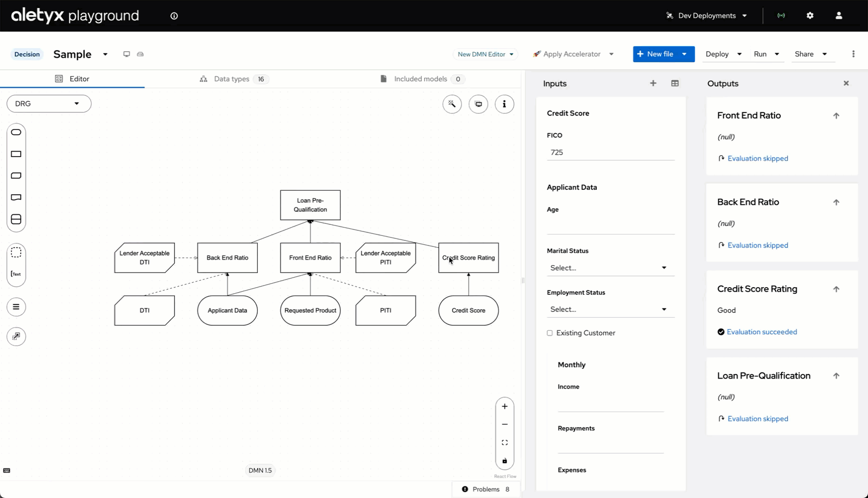Select the Group node tool
The width and height of the screenshot is (868, 498).
[x=16, y=253]
